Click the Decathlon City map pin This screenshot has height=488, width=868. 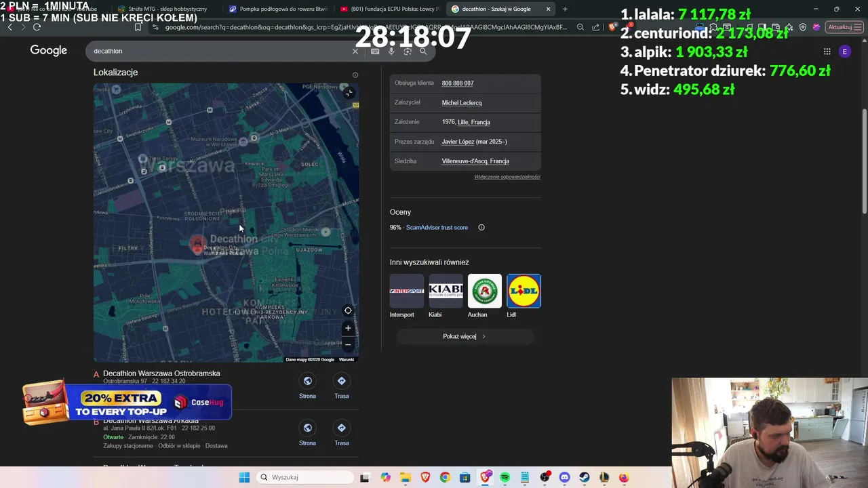[197, 244]
